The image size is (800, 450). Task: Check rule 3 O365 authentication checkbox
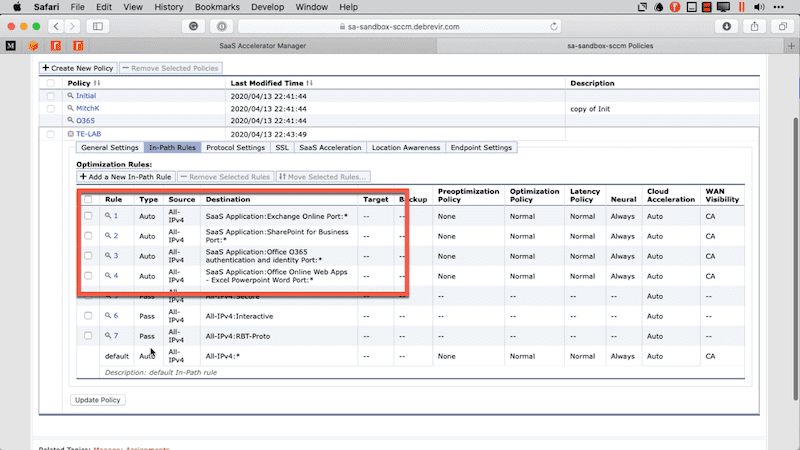tap(88, 256)
